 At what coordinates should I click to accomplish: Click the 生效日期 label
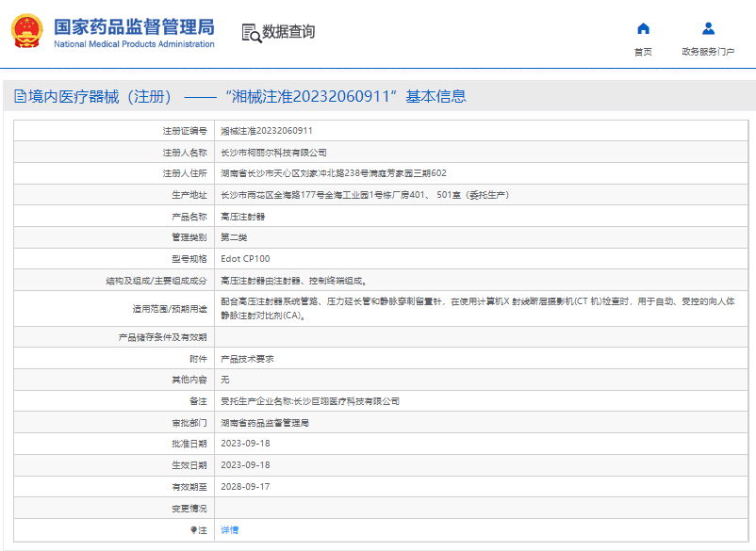(x=189, y=464)
